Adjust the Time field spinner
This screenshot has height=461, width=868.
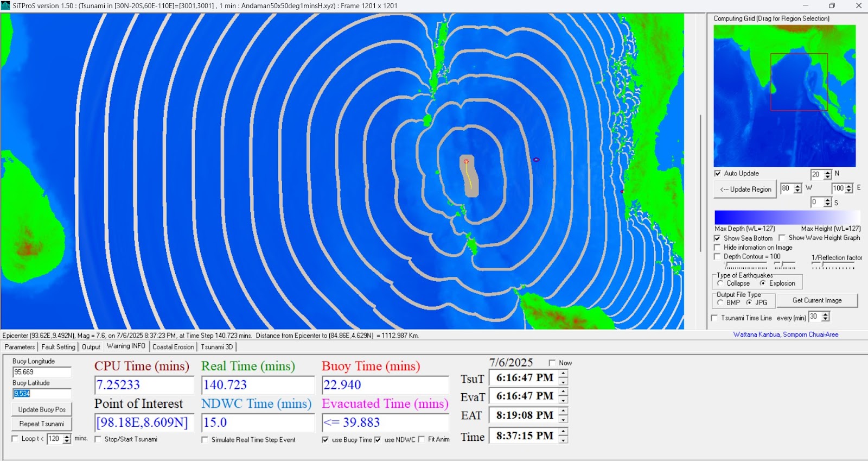click(x=564, y=435)
